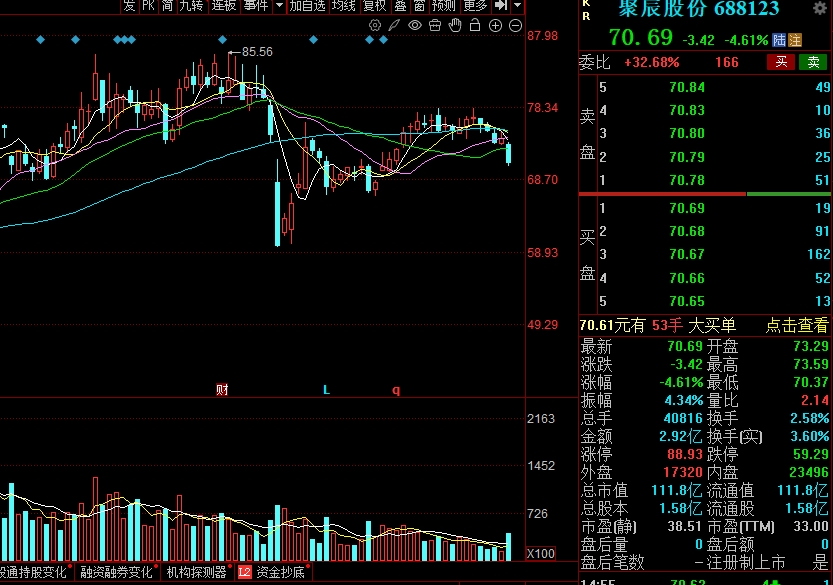Click the sell 3 price 70.80
Screen dimensions: 833x585
pyautogui.click(x=687, y=133)
